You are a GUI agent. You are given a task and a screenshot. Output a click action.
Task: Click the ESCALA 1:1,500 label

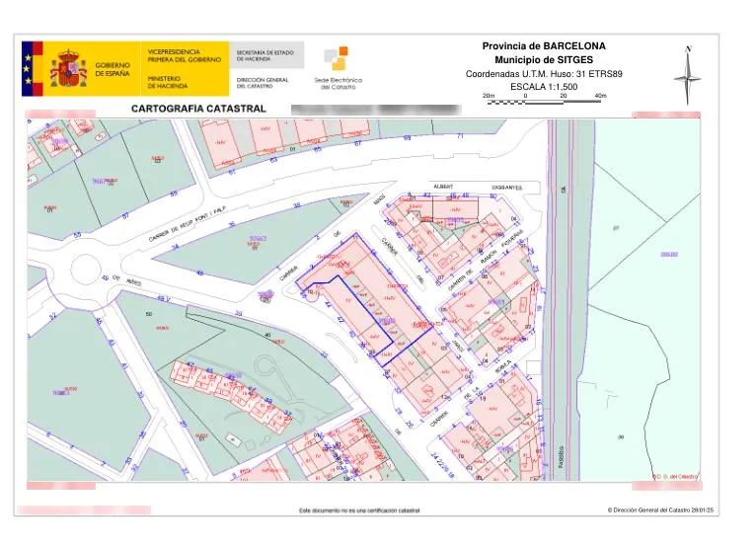(x=544, y=87)
